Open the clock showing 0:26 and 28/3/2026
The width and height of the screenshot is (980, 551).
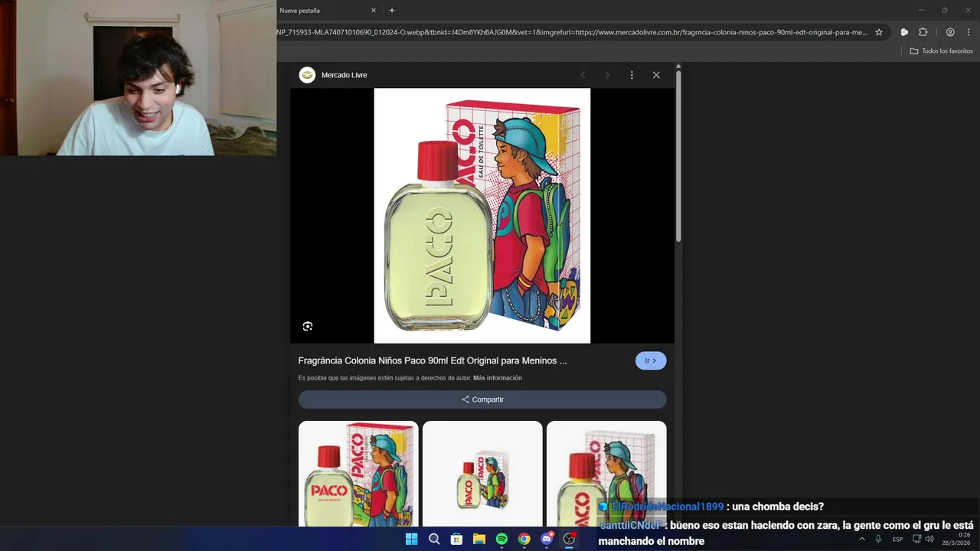coord(955,539)
